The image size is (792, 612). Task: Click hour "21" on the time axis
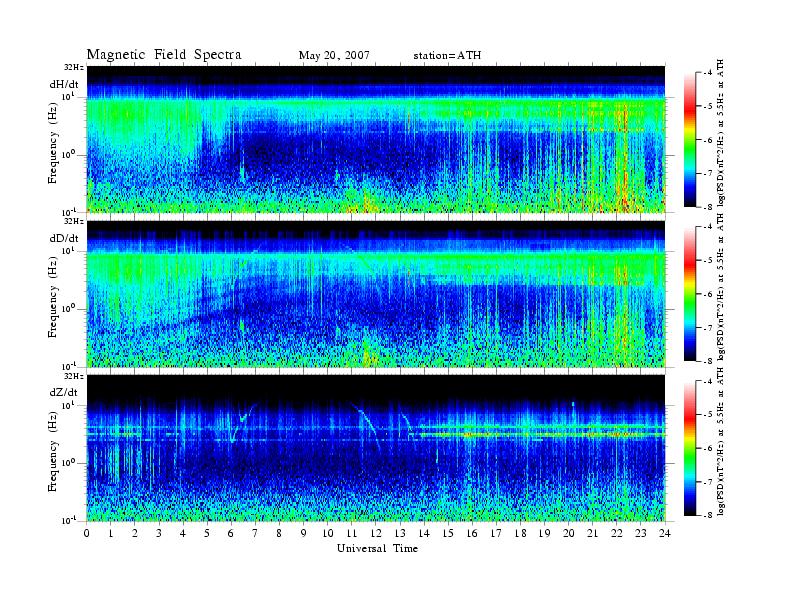(x=592, y=533)
